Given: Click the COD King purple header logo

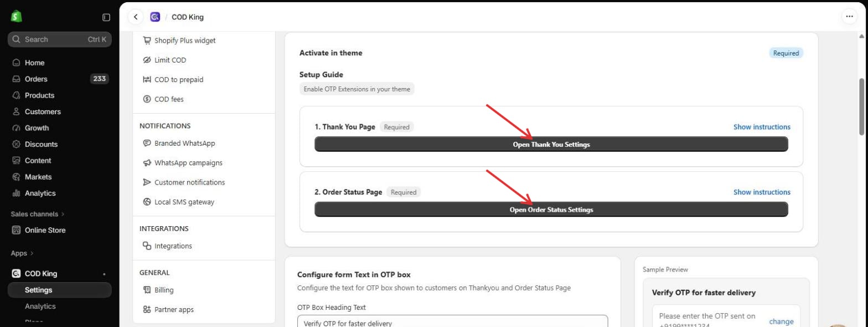Looking at the screenshot, I should pos(155,17).
